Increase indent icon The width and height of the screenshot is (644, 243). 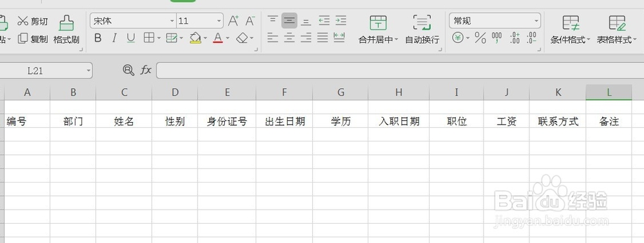coord(341,21)
